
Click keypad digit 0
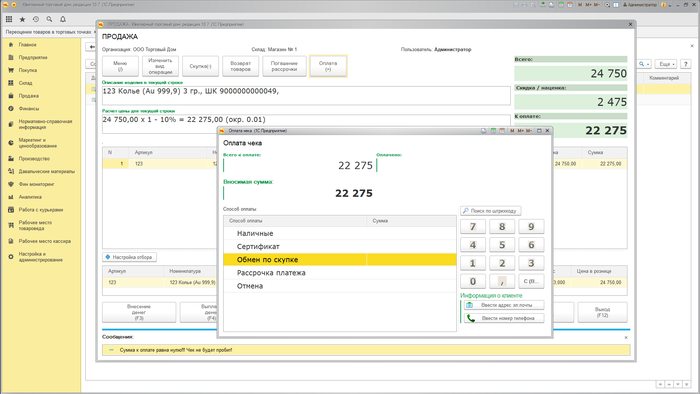coord(473,282)
